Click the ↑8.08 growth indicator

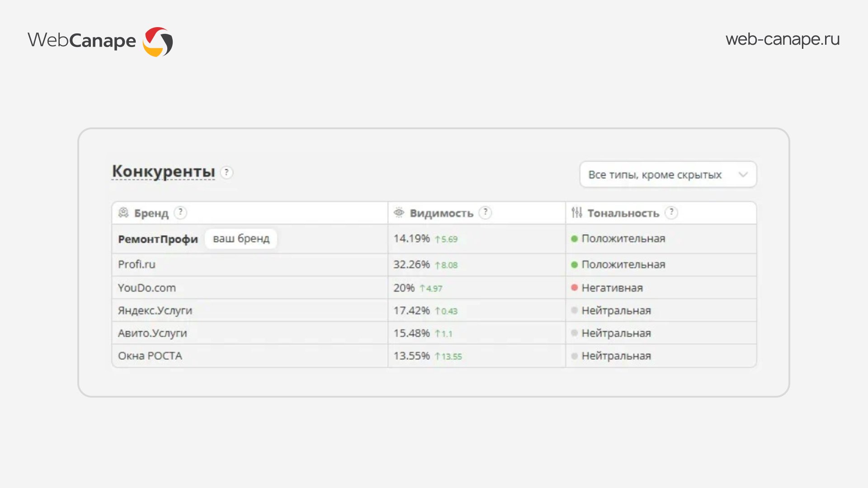coord(446,266)
